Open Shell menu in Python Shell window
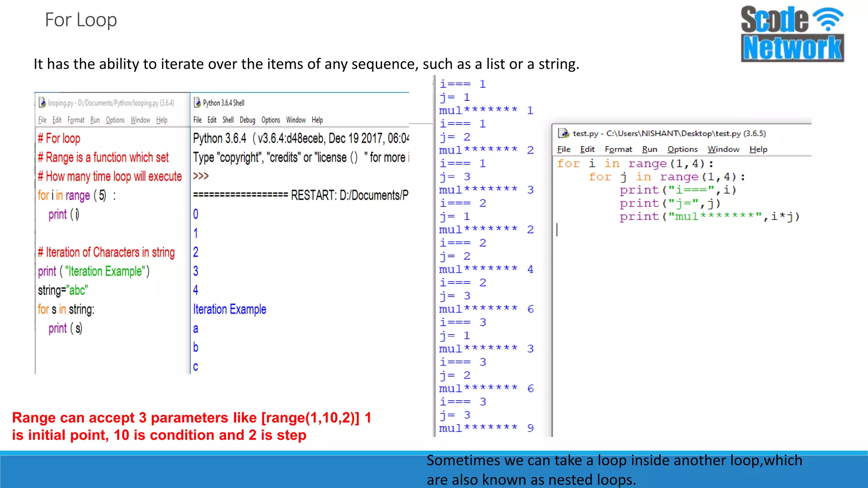 click(x=228, y=120)
